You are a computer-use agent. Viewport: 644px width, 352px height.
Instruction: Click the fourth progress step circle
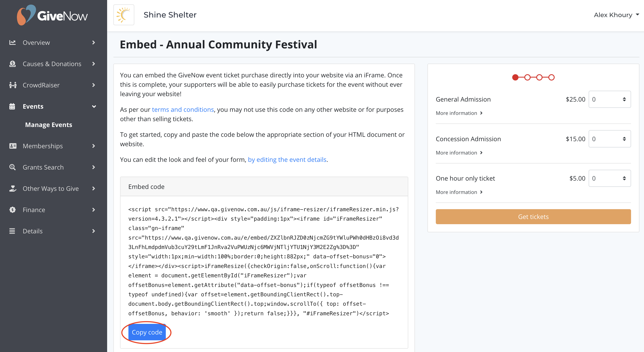click(551, 77)
